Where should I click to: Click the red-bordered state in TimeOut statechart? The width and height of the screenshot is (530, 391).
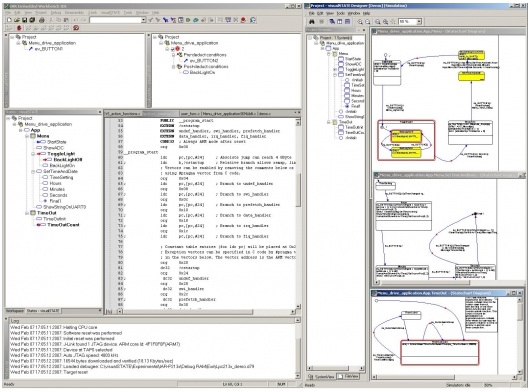tap(440, 353)
